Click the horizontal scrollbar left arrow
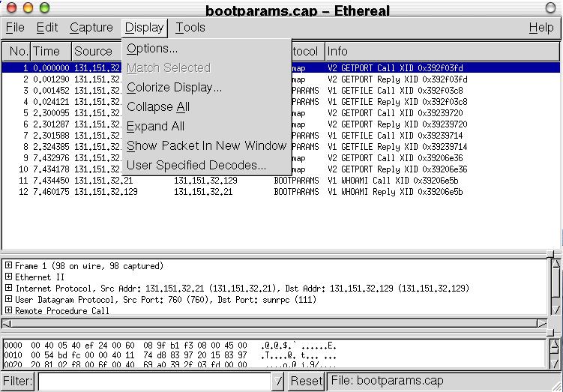563x392 pixels. tap(6, 324)
